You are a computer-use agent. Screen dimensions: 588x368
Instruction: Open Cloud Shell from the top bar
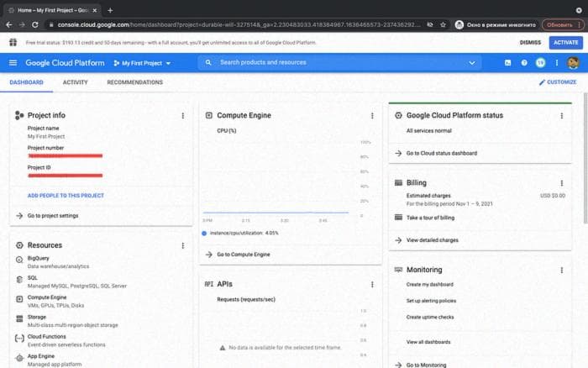point(507,63)
